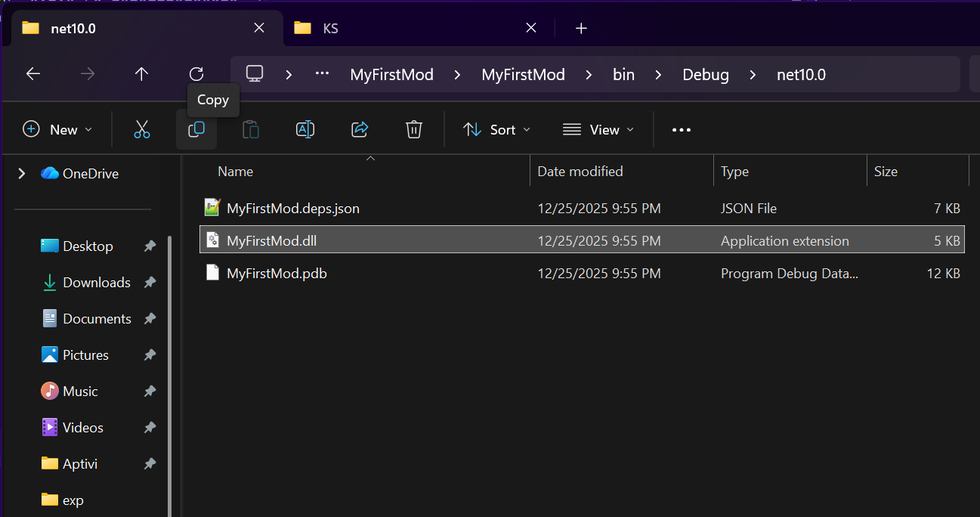Expand the OneDrive tree node
980x517 pixels.
22,174
